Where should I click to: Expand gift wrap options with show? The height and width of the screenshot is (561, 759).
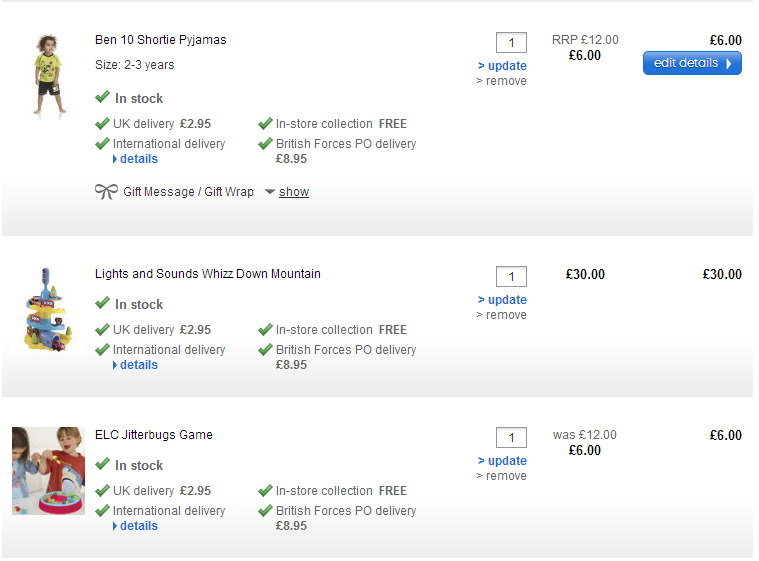tap(293, 192)
